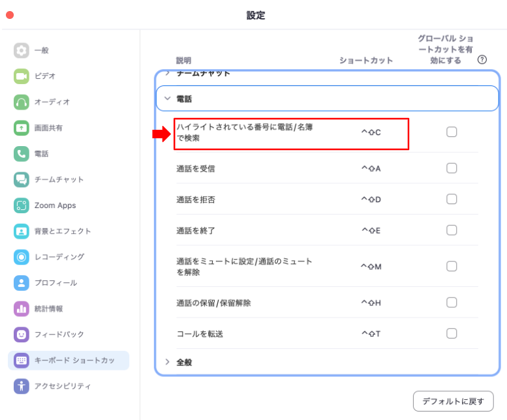Select Zoom Apps label in sidebar
507x420 pixels.
(55, 205)
